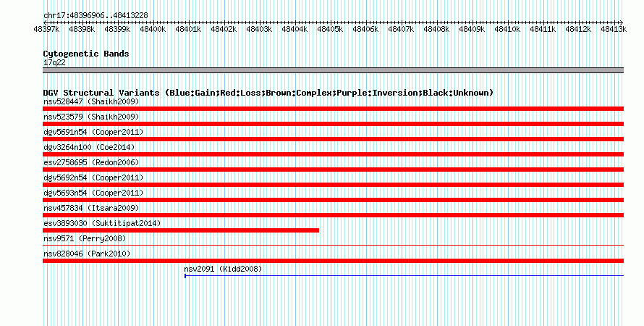Image resolution: width=644 pixels, height=326 pixels.
Task: Click the chr17:48396906..48413228 region label
Action: [x=96, y=16]
